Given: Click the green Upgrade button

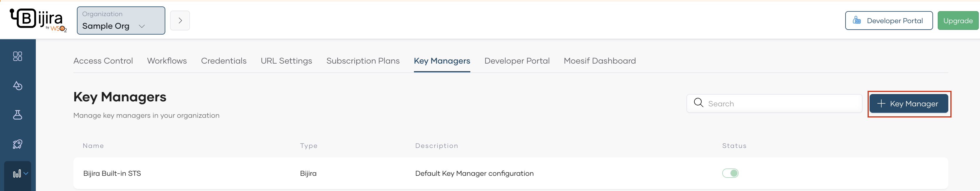Looking at the screenshot, I should coord(958,21).
